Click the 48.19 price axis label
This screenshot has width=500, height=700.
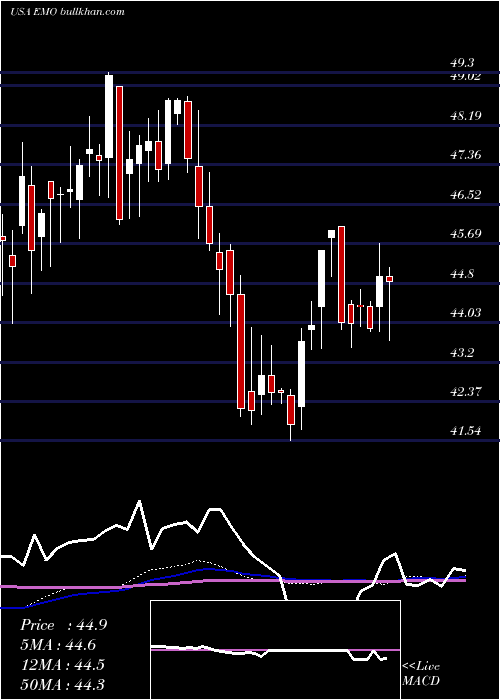tap(466, 116)
